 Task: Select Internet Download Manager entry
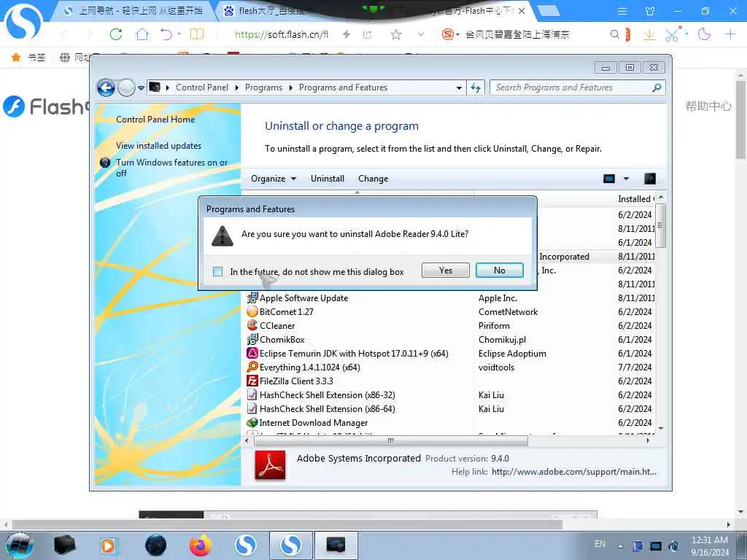[x=314, y=422]
